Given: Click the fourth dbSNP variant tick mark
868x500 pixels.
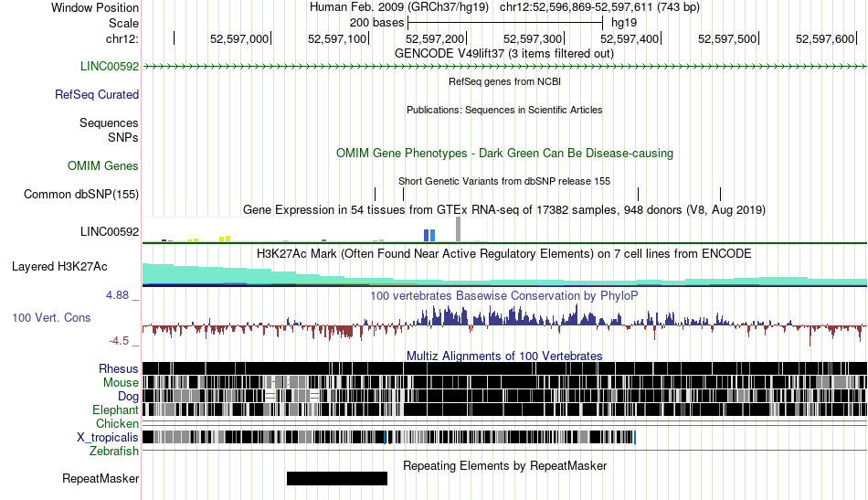Looking at the screenshot, I should [720, 195].
